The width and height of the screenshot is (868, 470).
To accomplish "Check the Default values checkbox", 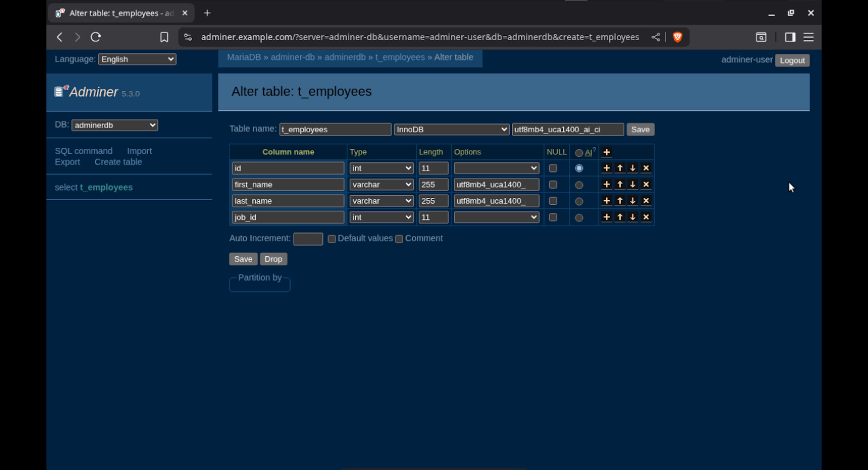I will point(332,239).
